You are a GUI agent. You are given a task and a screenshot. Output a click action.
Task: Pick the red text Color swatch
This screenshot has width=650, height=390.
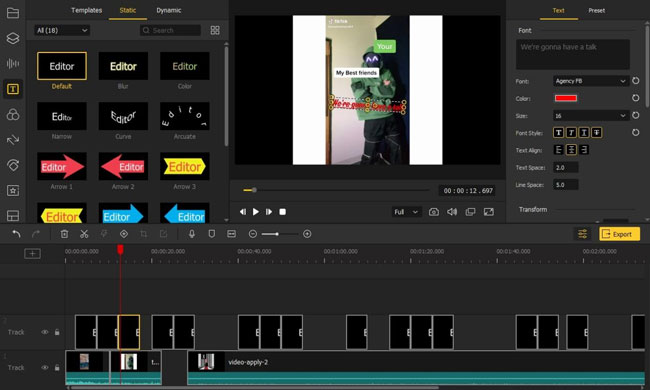566,98
